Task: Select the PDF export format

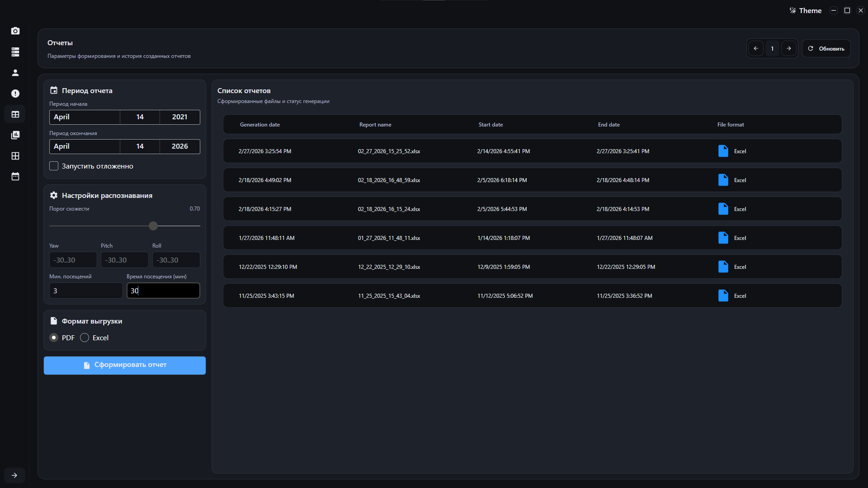Action: click(x=54, y=338)
